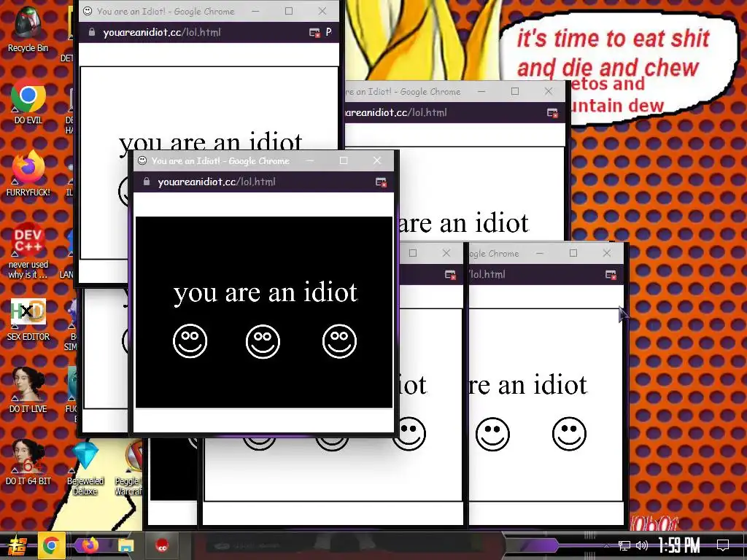
Task: Launch the DO EVIL Chrome desktop shortcut
Action: click(x=28, y=101)
